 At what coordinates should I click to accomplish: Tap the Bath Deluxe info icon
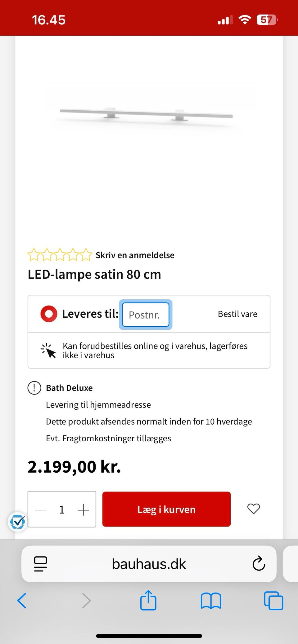coord(34,388)
